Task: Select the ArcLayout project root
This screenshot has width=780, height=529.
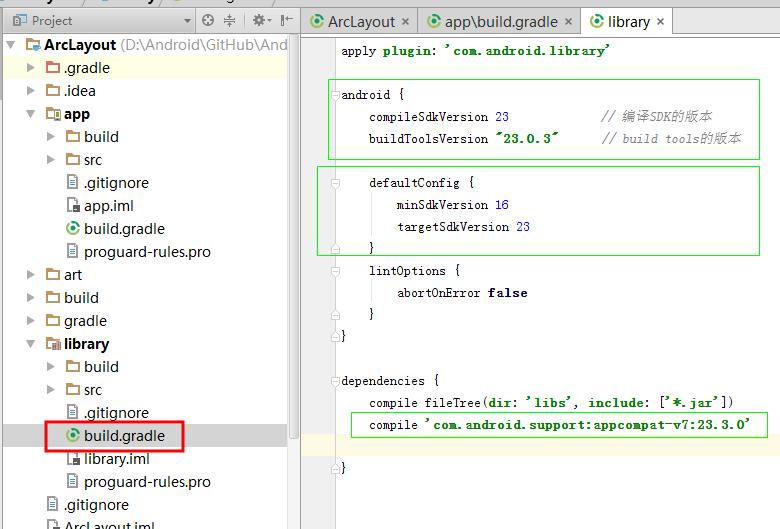Action: pos(145,45)
